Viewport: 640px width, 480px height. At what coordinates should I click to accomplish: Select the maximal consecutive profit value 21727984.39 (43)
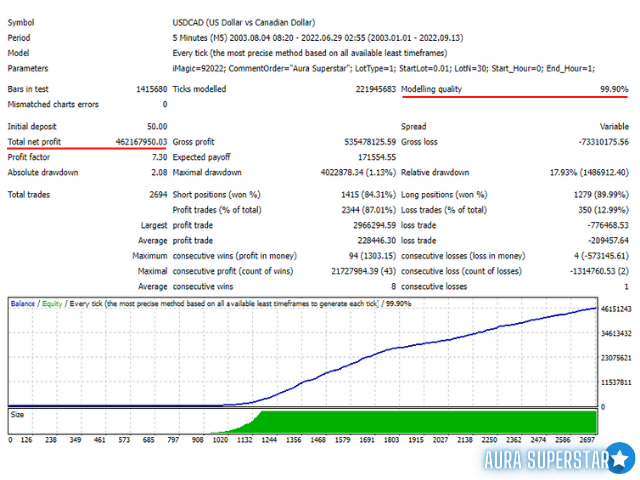364,271
